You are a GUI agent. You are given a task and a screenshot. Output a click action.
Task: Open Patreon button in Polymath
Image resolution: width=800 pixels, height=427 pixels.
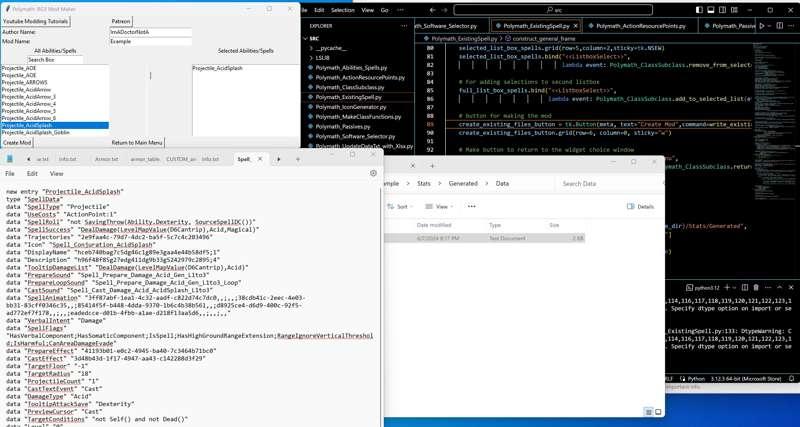coord(121,21)
